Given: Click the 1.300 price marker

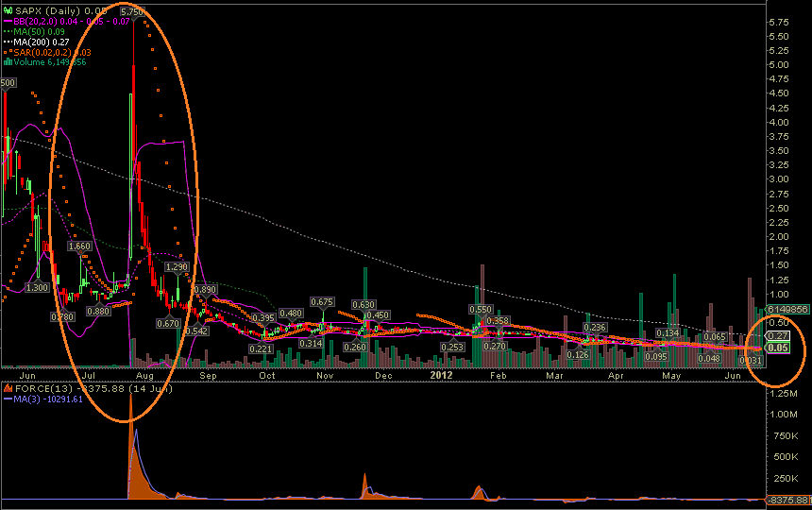Looking at the screenshot, I should [37, 287].
